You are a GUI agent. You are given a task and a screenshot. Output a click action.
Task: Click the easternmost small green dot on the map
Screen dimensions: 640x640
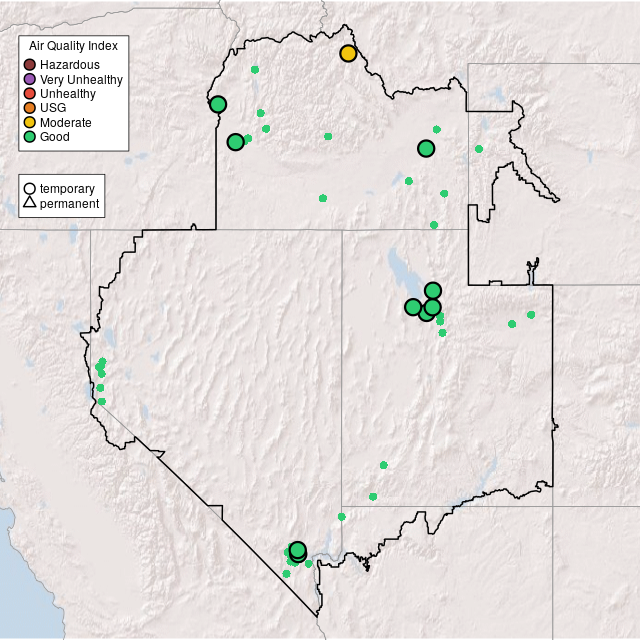tap(531, 315)
